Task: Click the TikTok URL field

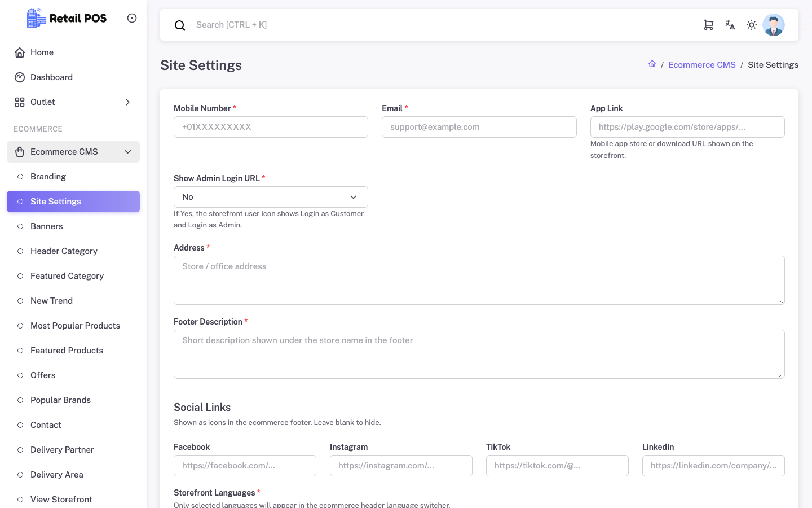Action: tap(557, 466)
